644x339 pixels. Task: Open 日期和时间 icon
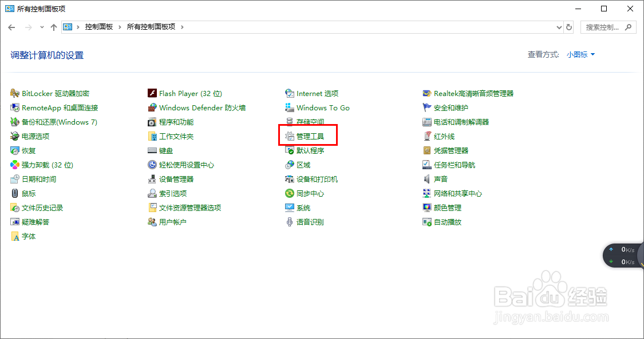(x=15, y=179)
